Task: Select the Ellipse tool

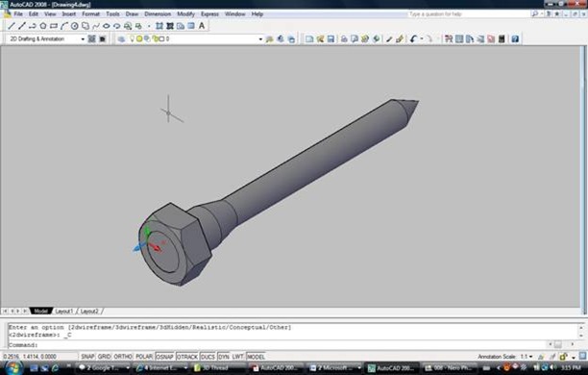Action: [x=106, y=26]
